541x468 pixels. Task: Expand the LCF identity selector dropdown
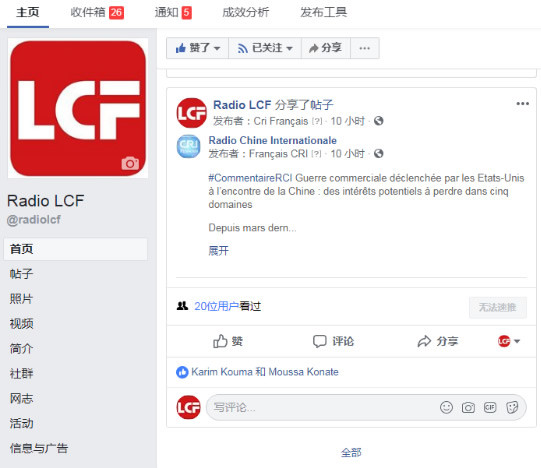click(509, 341)
